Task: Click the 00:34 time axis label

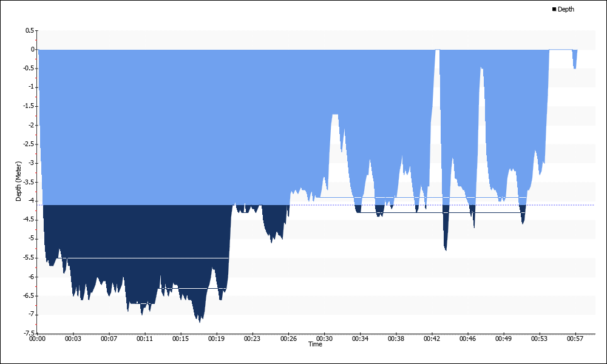Action: (360, 339)
